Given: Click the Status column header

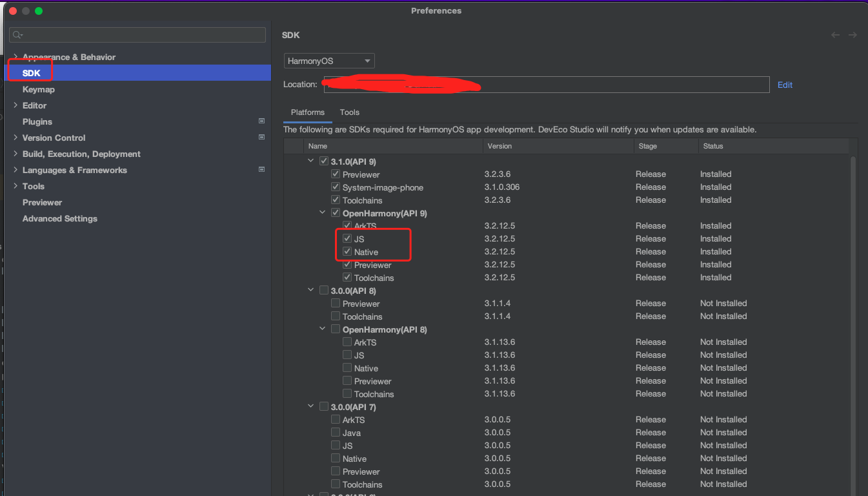Looking at the screenshot, I should point(773,146).
